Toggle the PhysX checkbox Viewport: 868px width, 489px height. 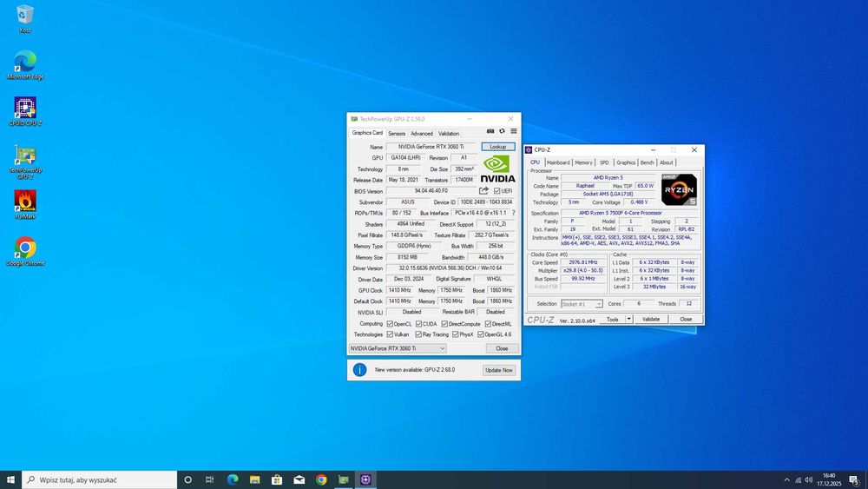455,334
